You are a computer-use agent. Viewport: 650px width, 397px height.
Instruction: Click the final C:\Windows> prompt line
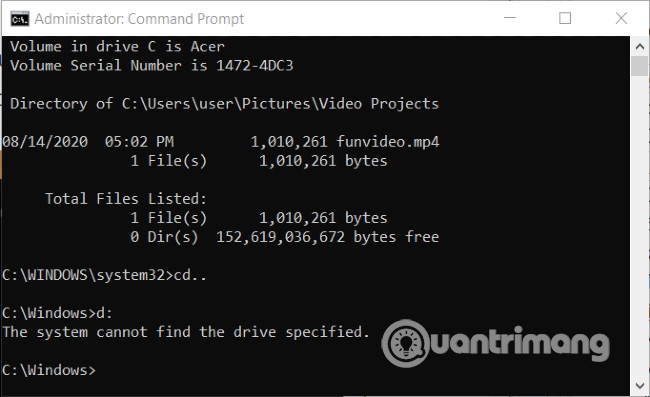[49, 370]
